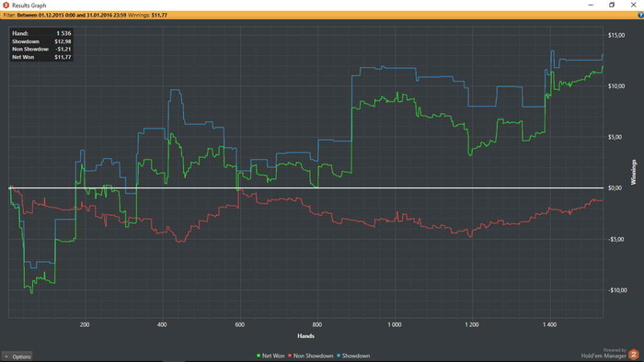This screenshot has width=644, height=362.
Task: Click the -$5,00 axis label
Action: point(616,239)
